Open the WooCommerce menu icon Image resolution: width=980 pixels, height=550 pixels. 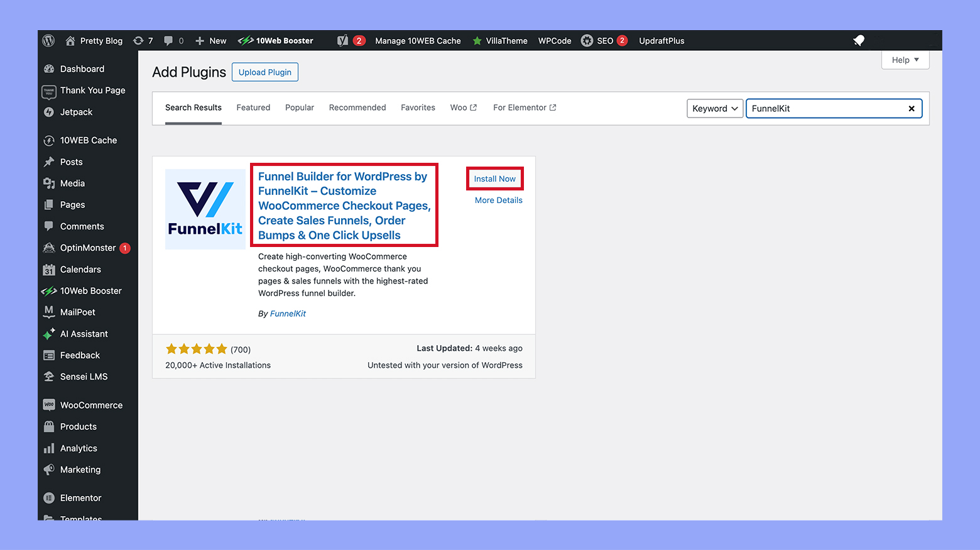49,405
